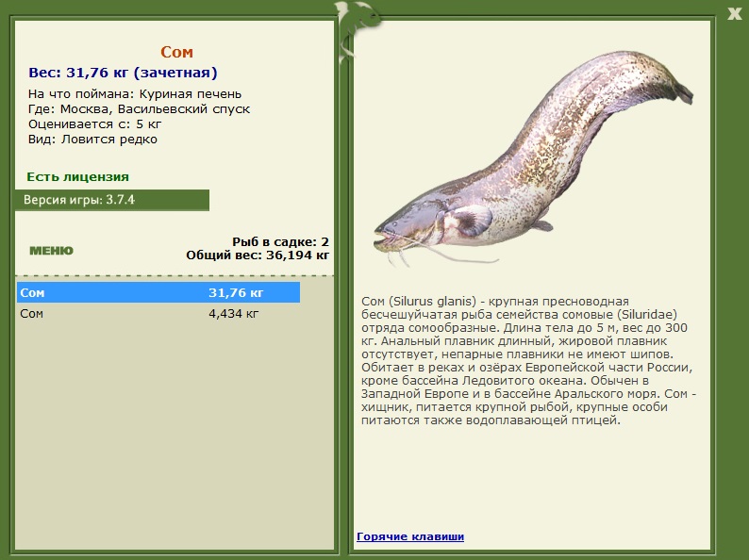
Task: Click the location Москва, Васильевский спуск
Action: tap(139, 109)
